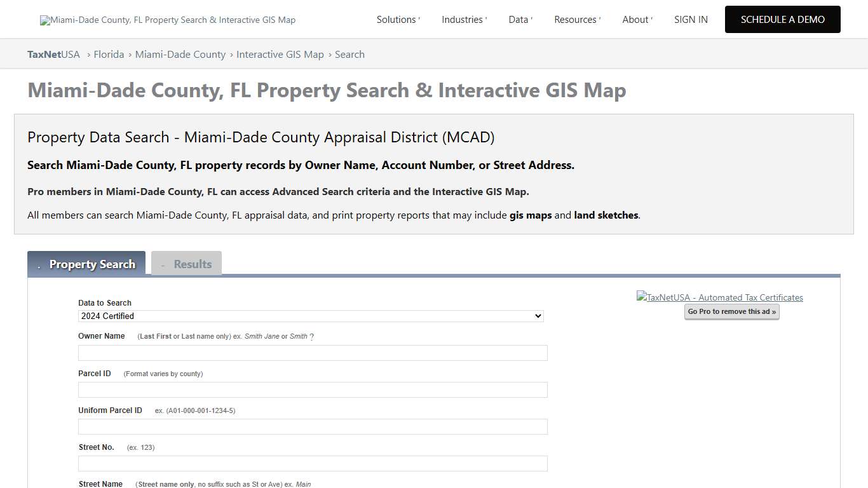
Task: Click inside the Owner Name input field
Action: click(x=311, y=353)
